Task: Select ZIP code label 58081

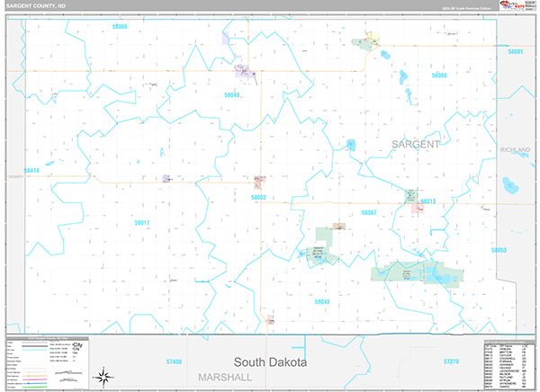Action: 515,51
